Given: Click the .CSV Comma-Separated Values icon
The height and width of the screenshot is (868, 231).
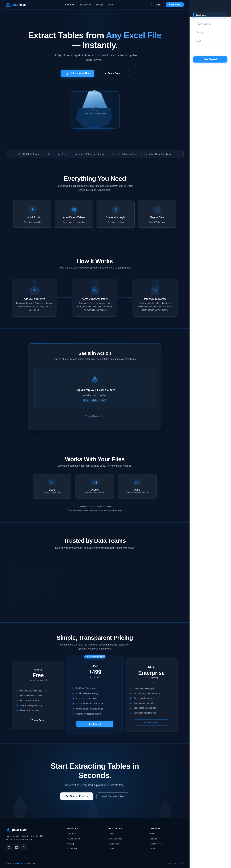Looking at the screenshot, I should pyautogui.click(x=137, y=483).
